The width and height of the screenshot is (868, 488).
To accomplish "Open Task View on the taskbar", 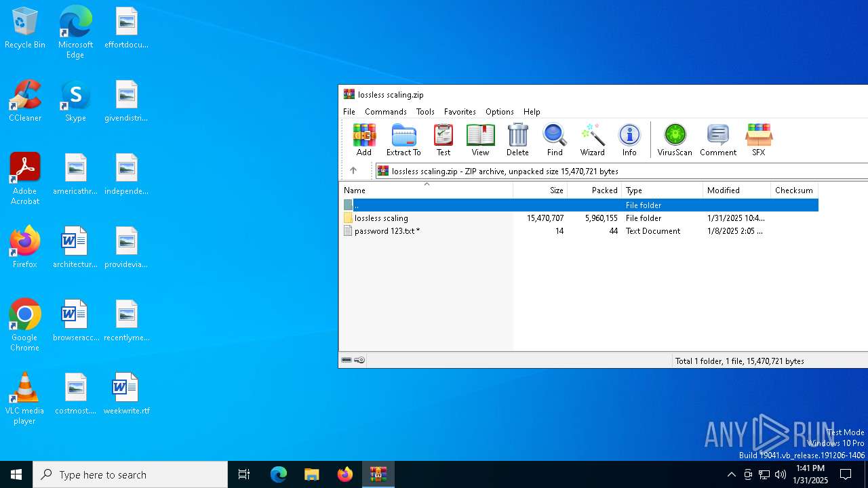I will pos(244,474).
